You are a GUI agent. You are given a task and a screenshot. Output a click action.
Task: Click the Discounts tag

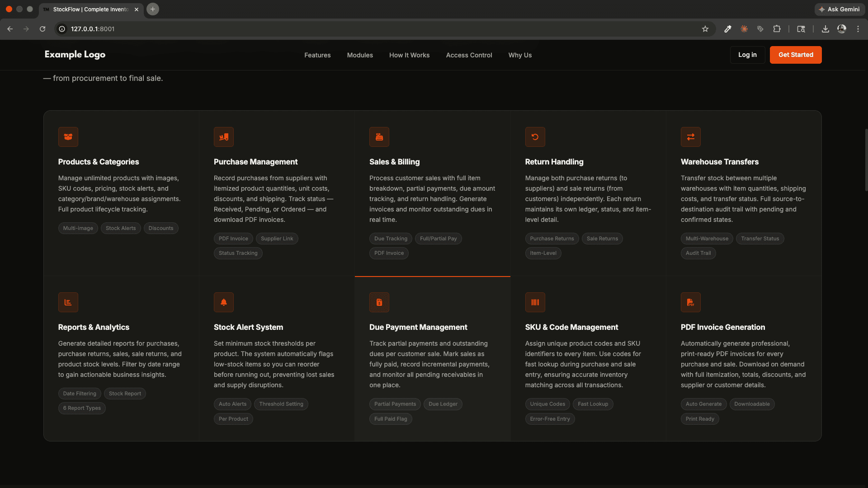pos(161,228)
